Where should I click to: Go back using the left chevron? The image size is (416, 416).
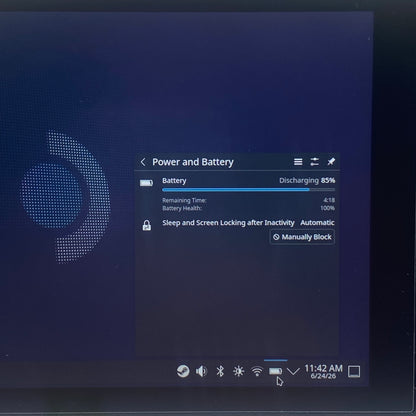(143, 162)
